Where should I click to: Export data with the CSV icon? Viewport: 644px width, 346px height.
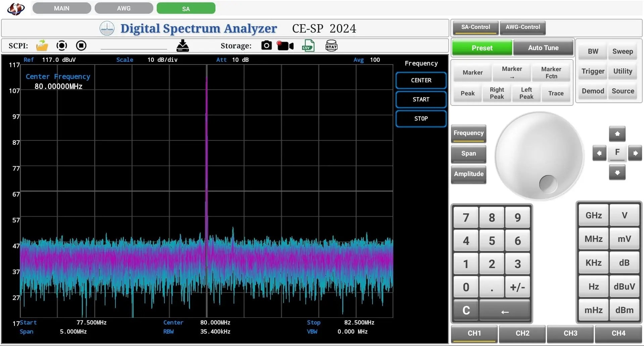(x=308, y=45)
